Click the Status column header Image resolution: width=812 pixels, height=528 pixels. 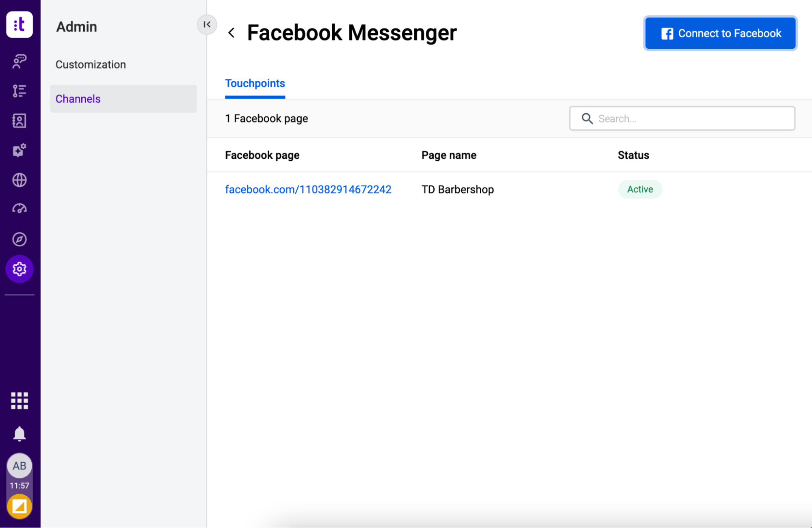(633, 155)
